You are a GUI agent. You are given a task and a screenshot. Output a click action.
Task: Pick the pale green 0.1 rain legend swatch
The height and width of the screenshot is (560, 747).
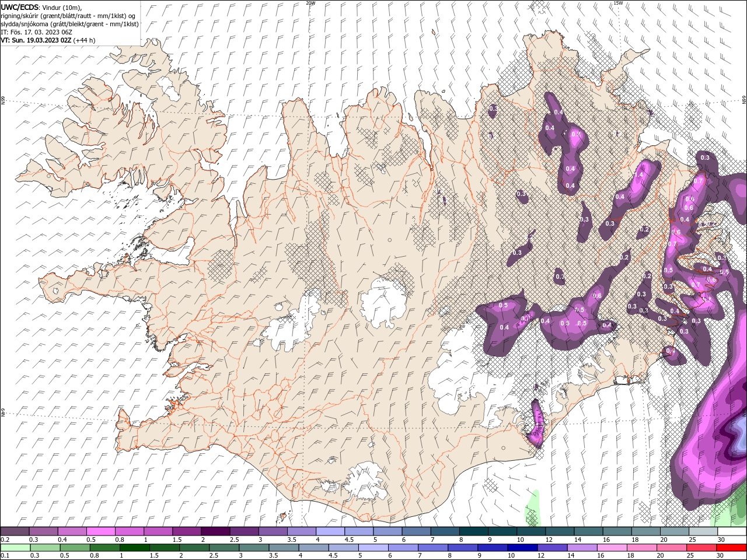coord(15,548)
